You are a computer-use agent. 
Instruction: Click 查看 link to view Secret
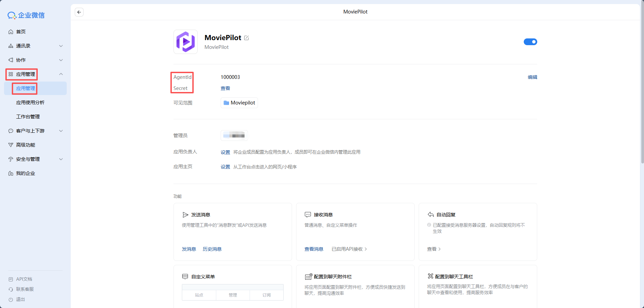tap(225, 88)
